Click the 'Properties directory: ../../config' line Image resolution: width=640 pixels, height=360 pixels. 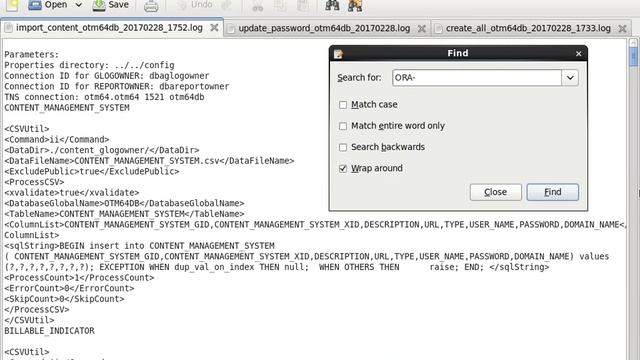coord(89,65)
